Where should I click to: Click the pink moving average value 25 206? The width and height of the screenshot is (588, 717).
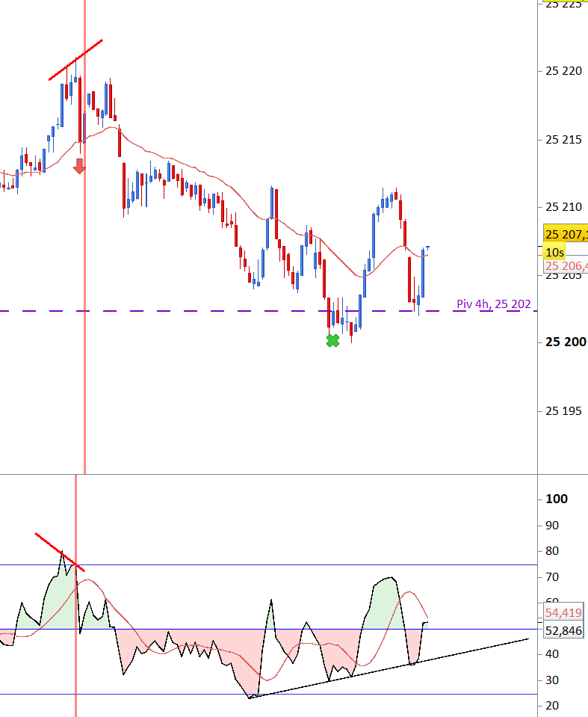click(x=566, y=266)
